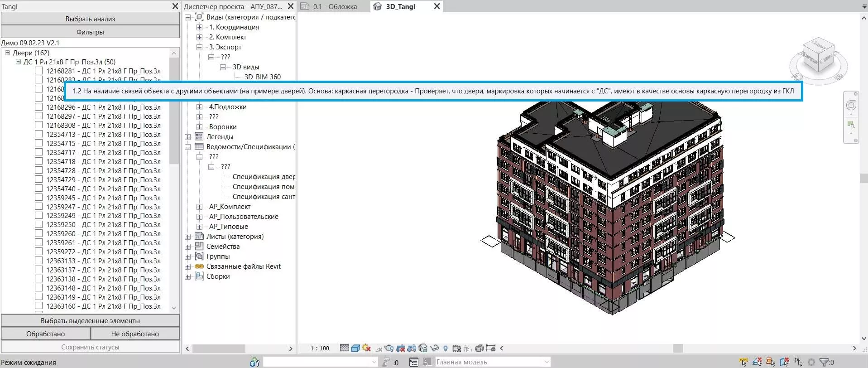This screenshot has width=868, height=368.
Task: Click the Выбрать анализ button
Action: click(90, 19)
